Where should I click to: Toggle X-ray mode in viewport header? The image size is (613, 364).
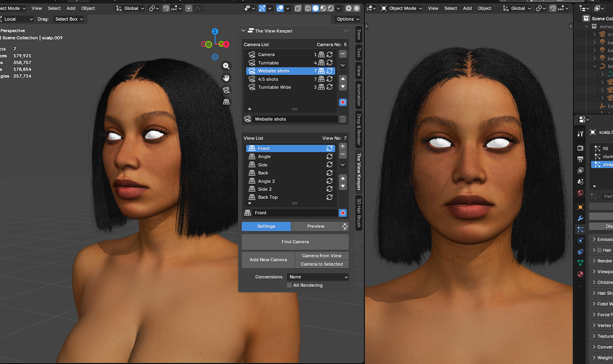click(x=298, y=8)
